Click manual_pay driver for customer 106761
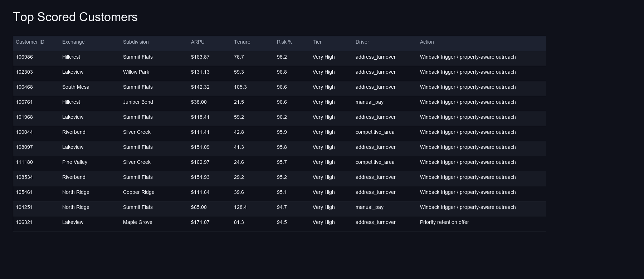This screenshot has width=644, height=279. pos(370,102)
